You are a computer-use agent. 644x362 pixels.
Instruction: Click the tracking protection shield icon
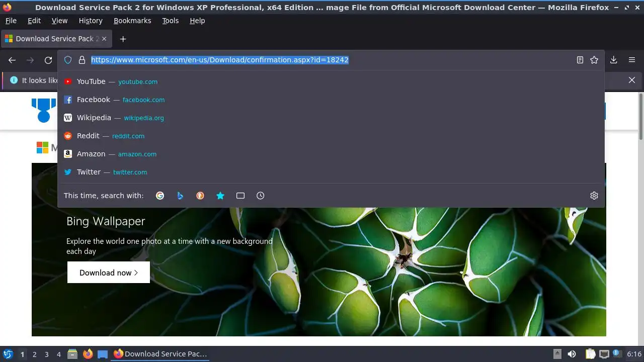[x=68, y=60]
